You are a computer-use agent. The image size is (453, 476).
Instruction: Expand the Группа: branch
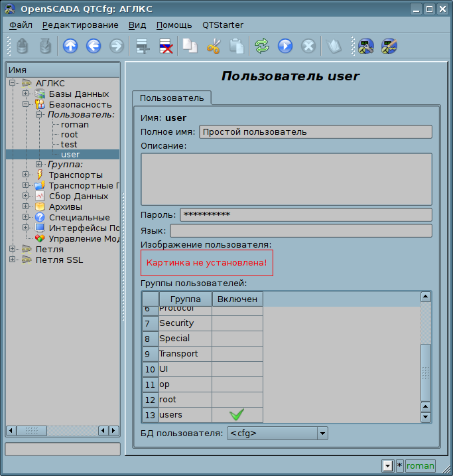click(39, 164)
